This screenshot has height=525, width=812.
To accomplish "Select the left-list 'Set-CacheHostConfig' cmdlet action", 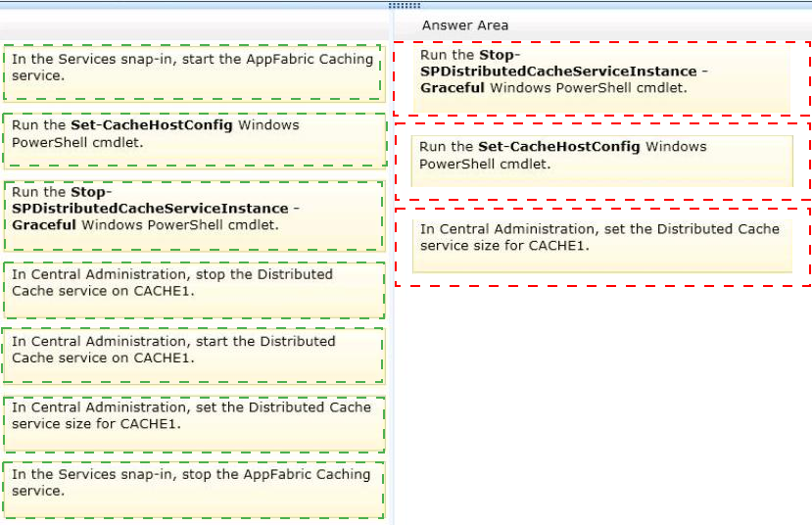I will click(x=195, y=140).
